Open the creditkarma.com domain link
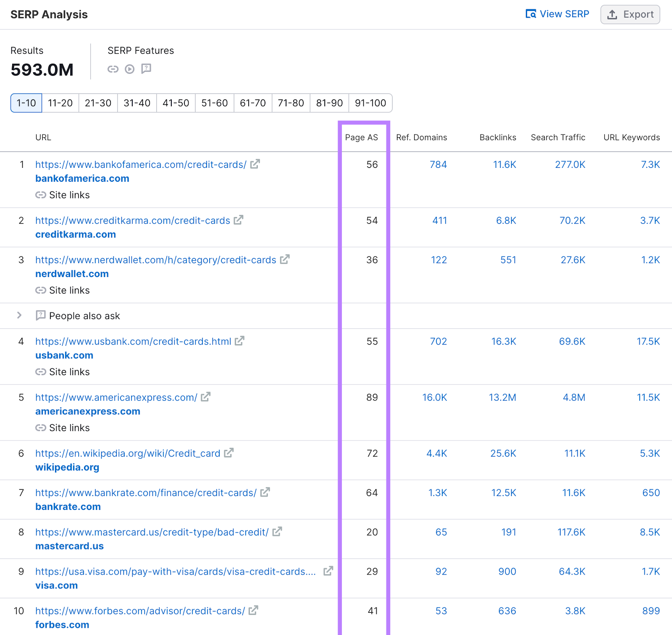The height and width of the screenshot is (635, 672). (x=76, y=234)
